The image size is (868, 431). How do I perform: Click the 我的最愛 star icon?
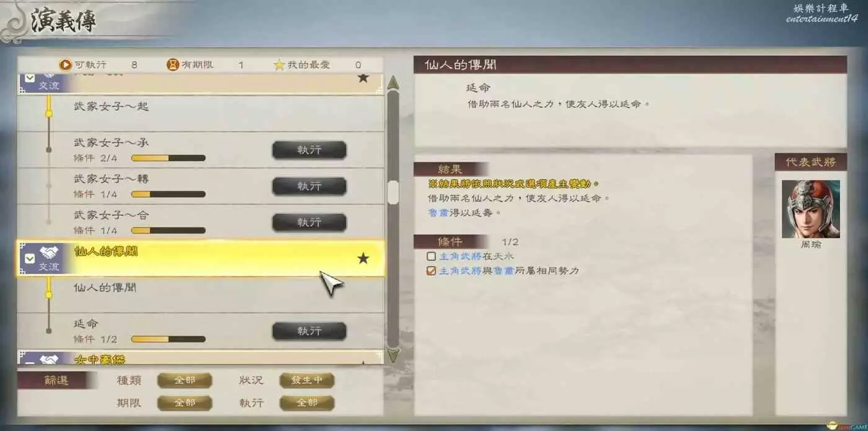(x=279, y=64)
